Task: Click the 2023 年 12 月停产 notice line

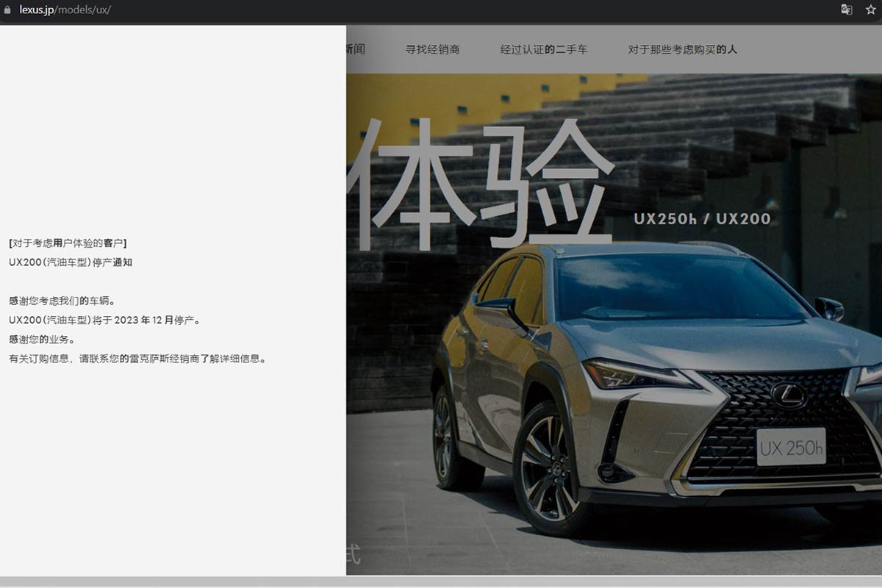Action: coord(104,320)
